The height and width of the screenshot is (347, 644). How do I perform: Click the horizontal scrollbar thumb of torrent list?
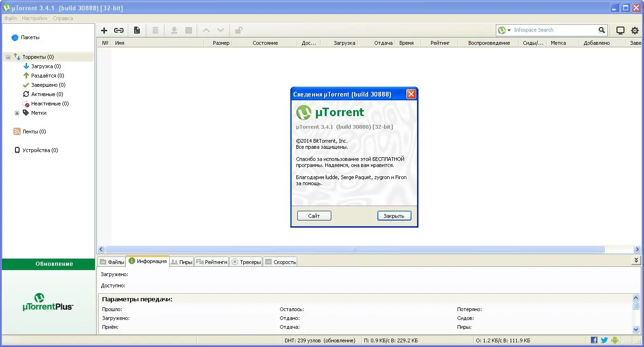pos(355,250)
